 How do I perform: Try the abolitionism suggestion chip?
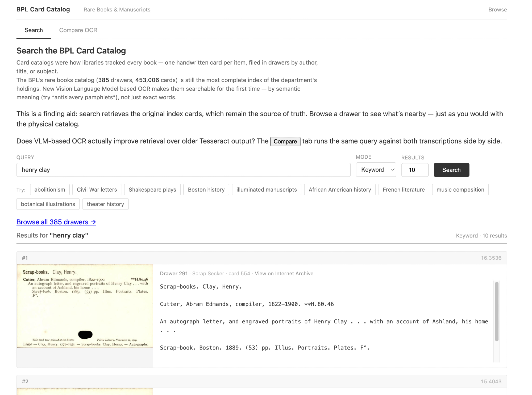(50, 190)
